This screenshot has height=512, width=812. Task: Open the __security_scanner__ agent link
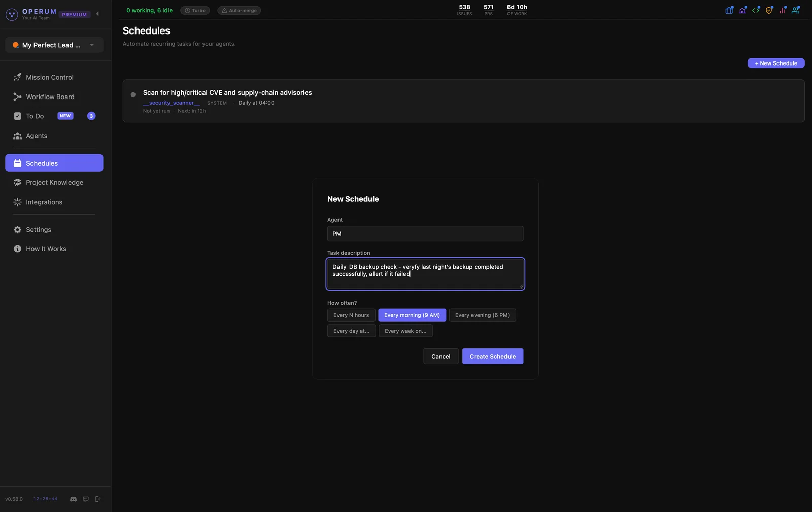point(172,103)
